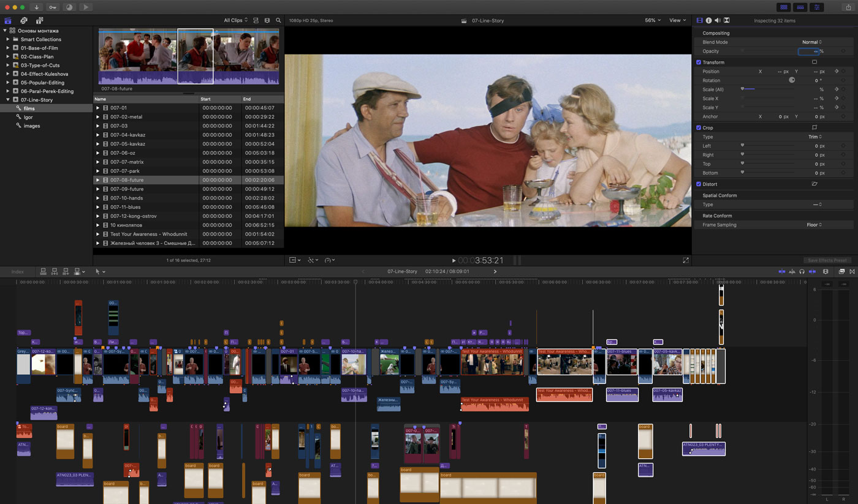Toggle the Timeline panel button in toolbar
This screenshot has height=504, width=858.
pos(800,7)
